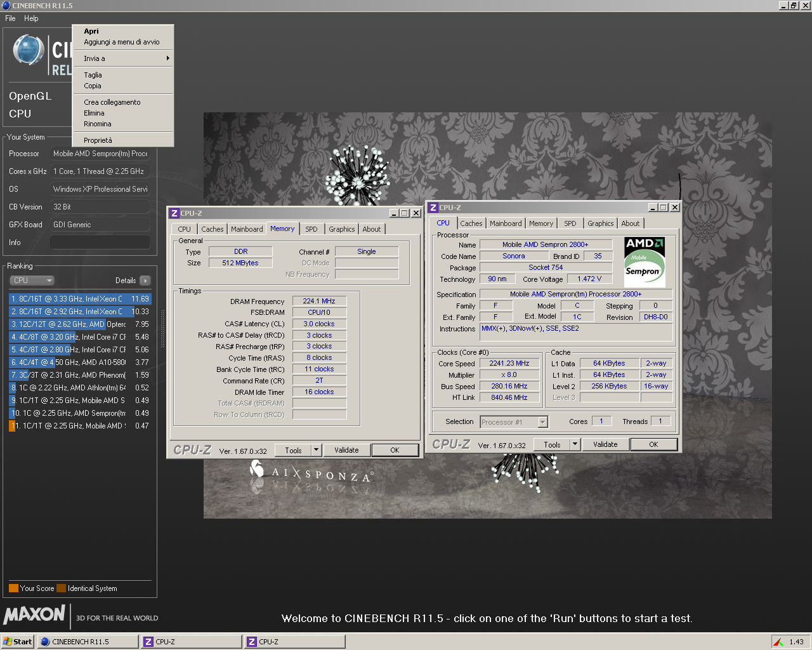Switch to CPU tab in left CPU-Z window
812x650 pixels.
tap(184, 229)
